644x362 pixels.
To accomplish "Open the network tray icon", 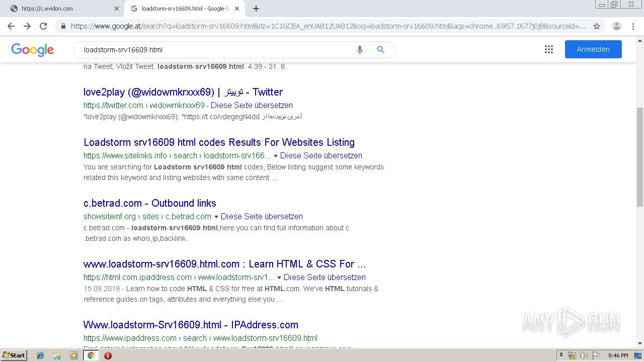I will coord(572,355).
